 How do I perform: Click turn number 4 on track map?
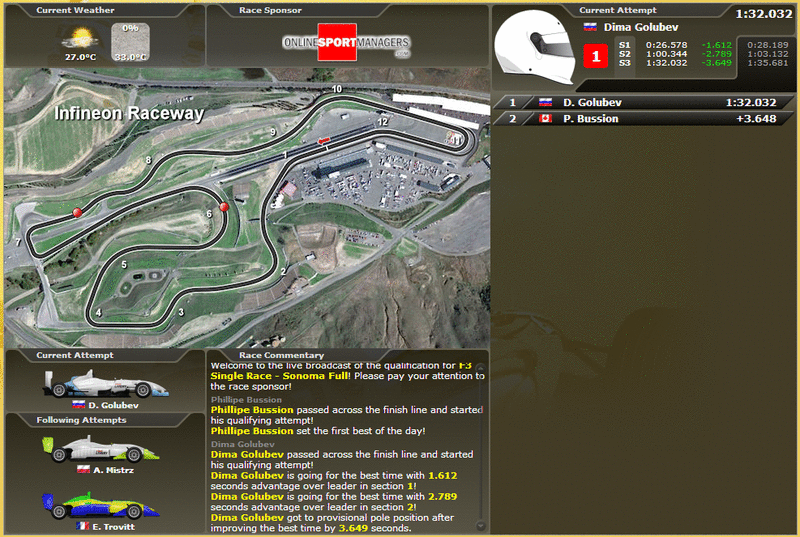click(x=98, y=313)
